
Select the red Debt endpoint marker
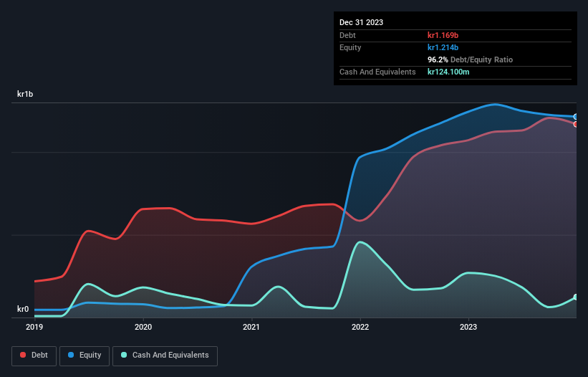pyautogui.click(x=576, y=124)
